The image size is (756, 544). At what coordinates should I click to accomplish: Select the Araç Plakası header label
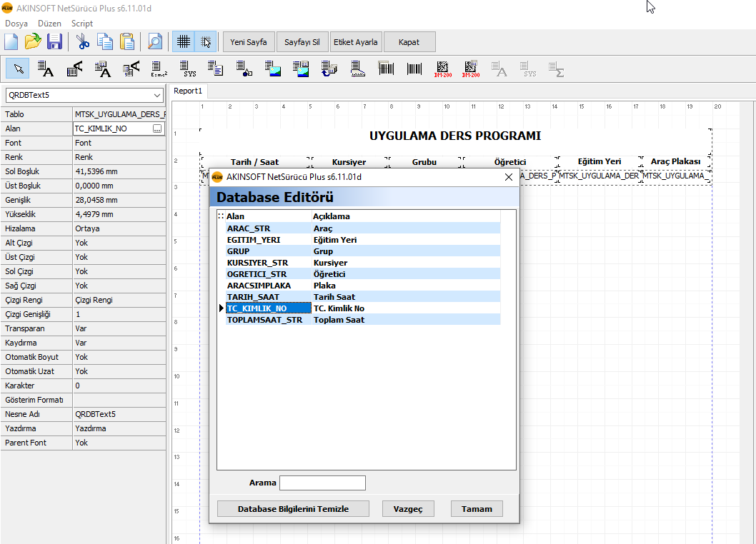click(x=675, y=161)
